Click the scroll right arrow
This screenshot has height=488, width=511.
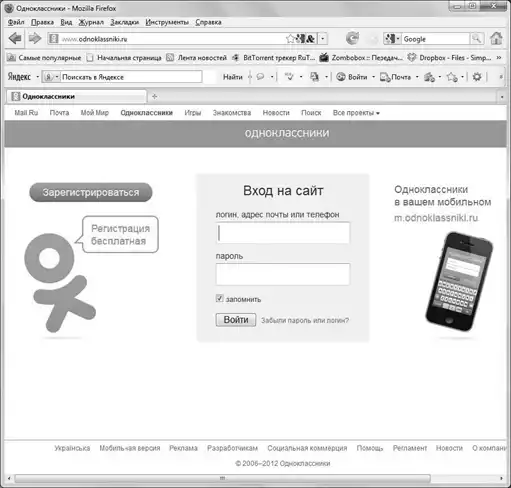coord(501,478)
